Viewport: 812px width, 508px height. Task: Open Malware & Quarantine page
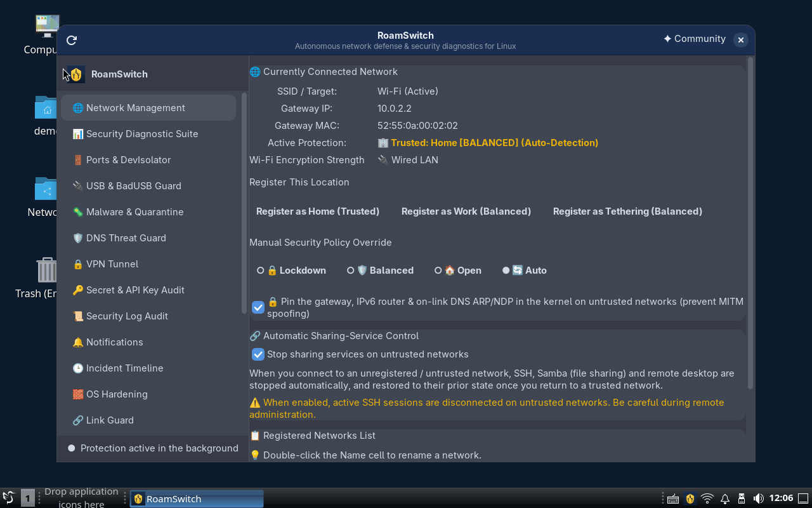(x=148, y=212)
